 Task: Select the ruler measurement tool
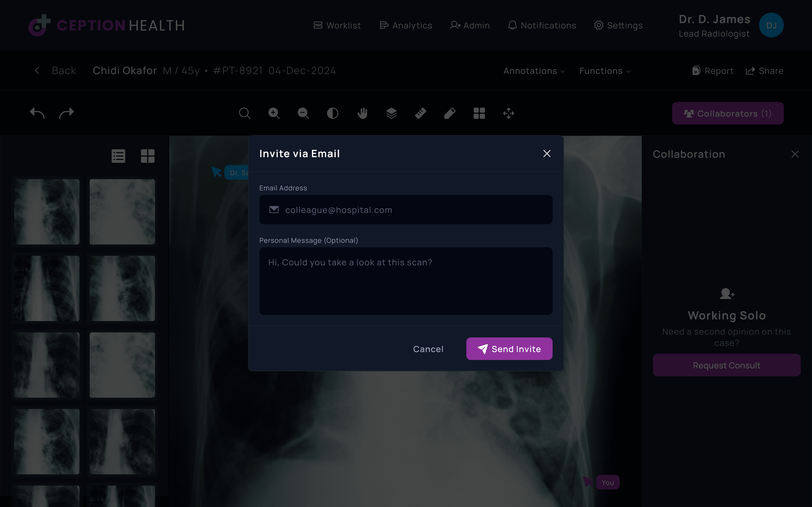[420, 113]
